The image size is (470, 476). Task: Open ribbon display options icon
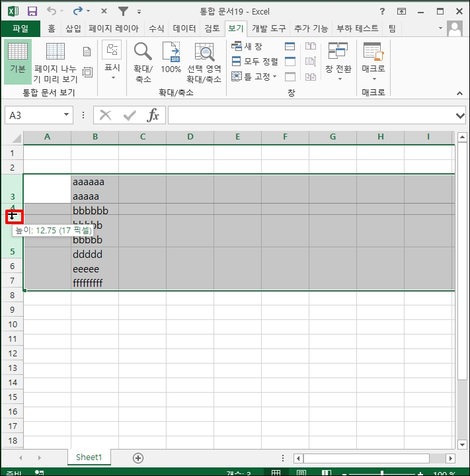tap(401, 11)
